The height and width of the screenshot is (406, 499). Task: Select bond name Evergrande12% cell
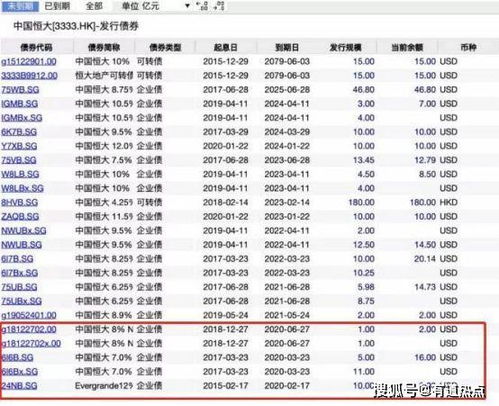click(104, 386)
